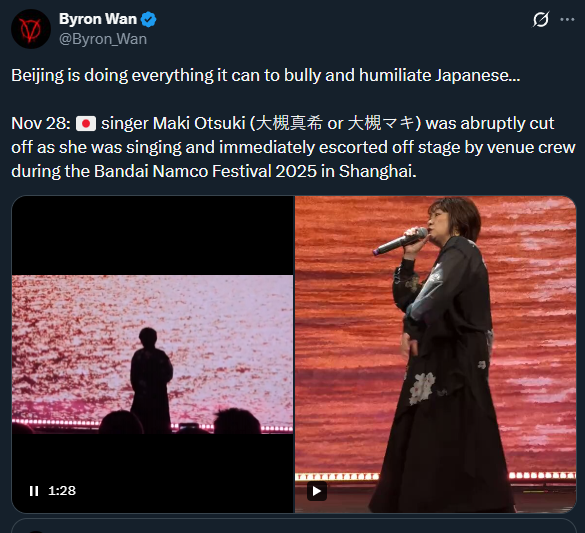Screen dimensions: 585x533
Task: Click the 1:28 video time indicator
Action: (62, 491)
